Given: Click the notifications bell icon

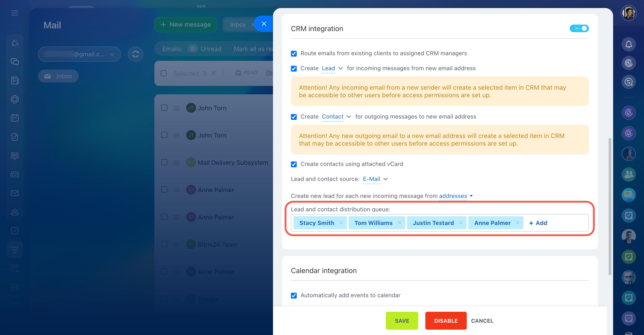Looking at the screenshot, I should pos(629,45).
